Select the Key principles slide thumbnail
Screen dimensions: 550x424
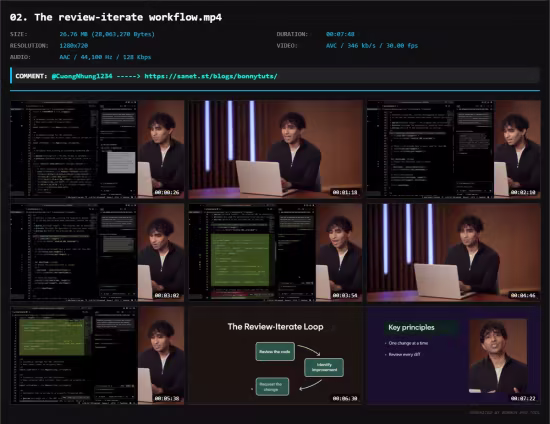click(x=454, y=356)
